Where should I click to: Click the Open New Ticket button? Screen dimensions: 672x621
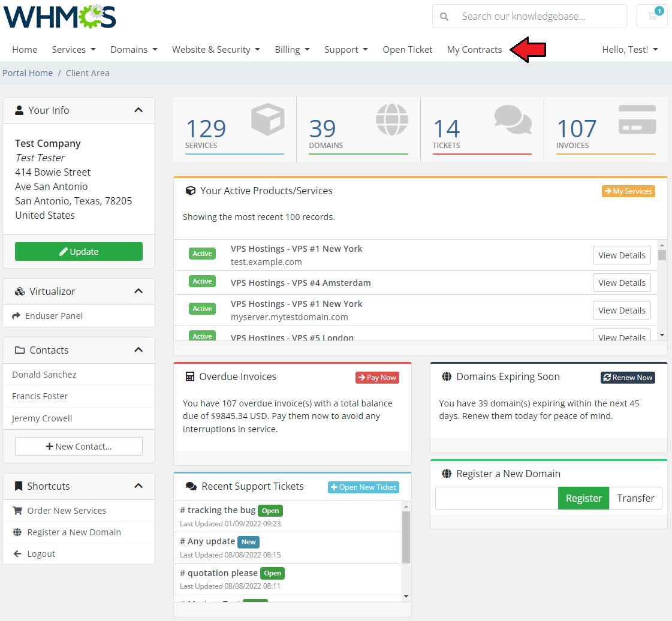tap(363, 487)
